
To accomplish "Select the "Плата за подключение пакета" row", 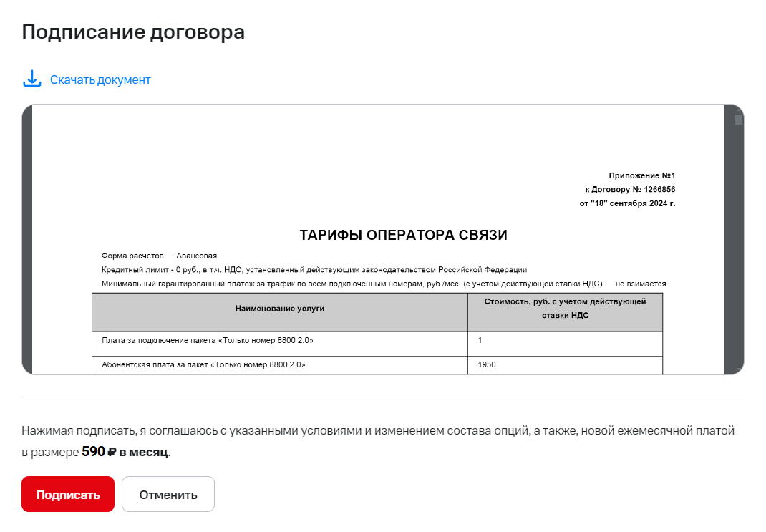I will 208,341.
